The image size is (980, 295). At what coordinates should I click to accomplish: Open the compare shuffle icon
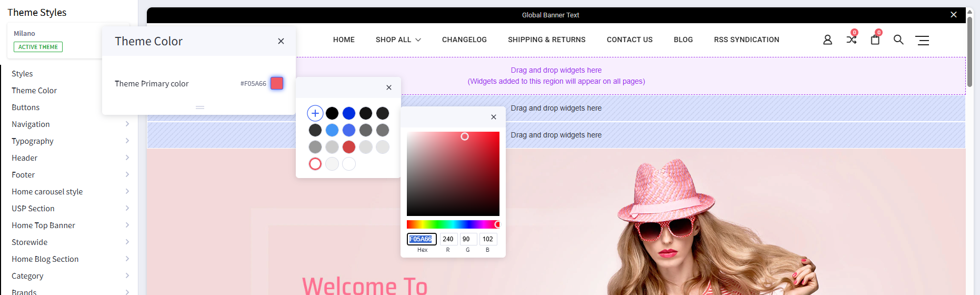851,40
